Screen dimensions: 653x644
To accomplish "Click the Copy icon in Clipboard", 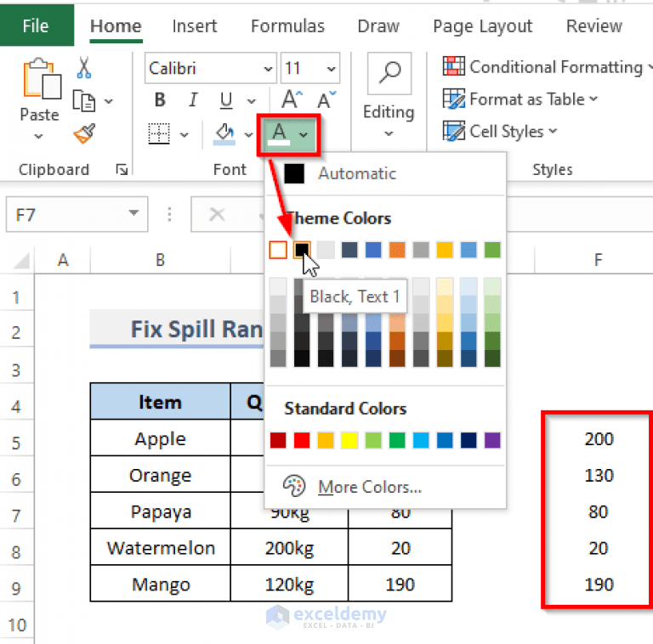I will 83,100.
